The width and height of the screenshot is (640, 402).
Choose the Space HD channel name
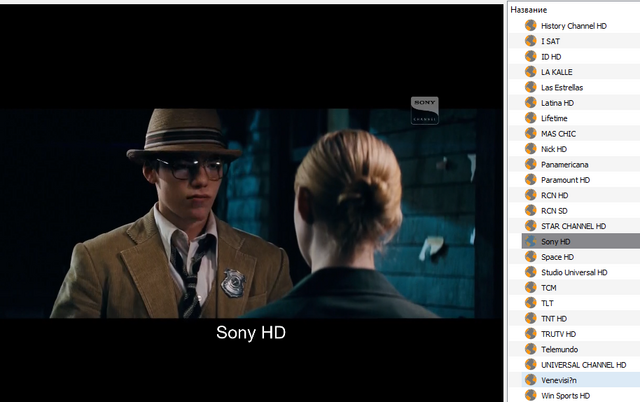[557, 257]
